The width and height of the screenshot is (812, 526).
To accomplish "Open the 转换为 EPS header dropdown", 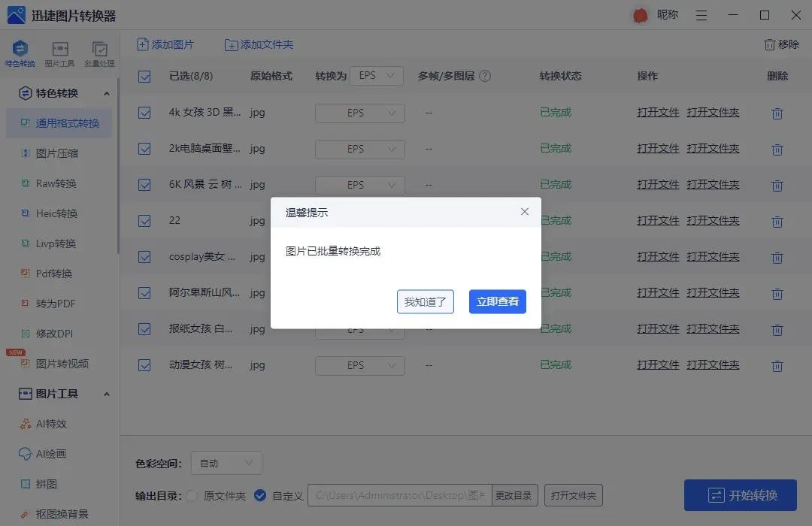I will click(x=377, y=76).
